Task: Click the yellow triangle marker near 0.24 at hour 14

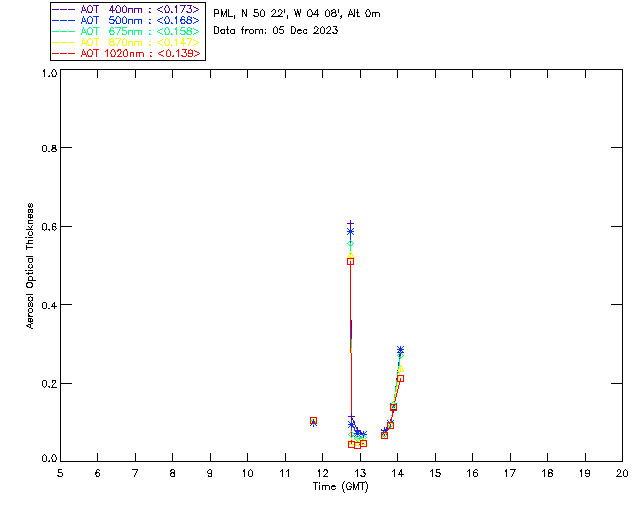Action: 400,369
